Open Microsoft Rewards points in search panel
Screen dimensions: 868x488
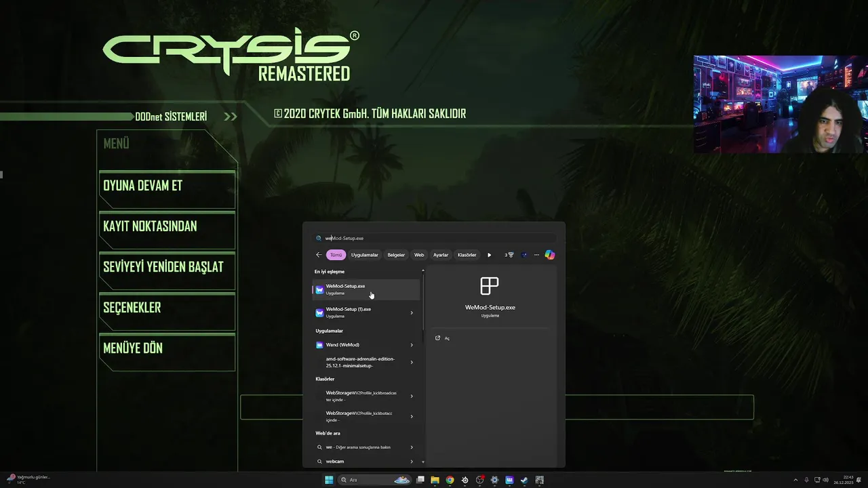(509, 255)
